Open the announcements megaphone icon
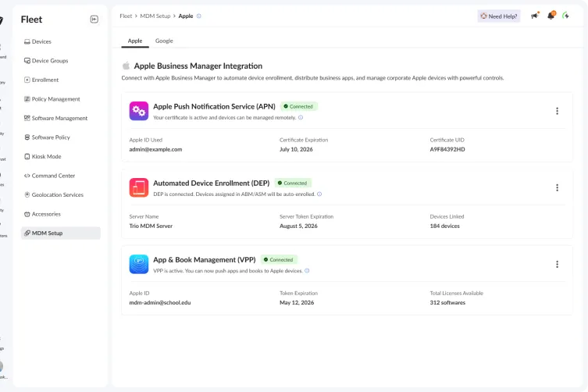The image size is (588, 392). 535,16
